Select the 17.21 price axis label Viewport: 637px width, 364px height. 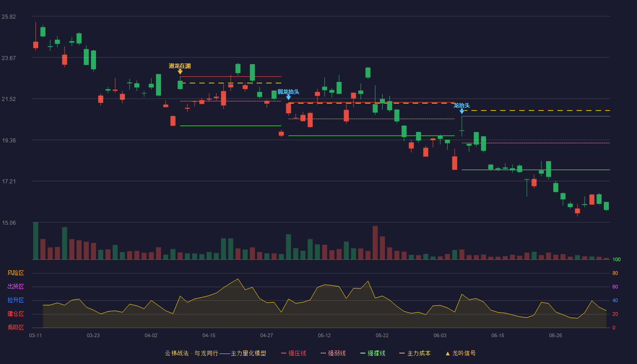(9, 182)
